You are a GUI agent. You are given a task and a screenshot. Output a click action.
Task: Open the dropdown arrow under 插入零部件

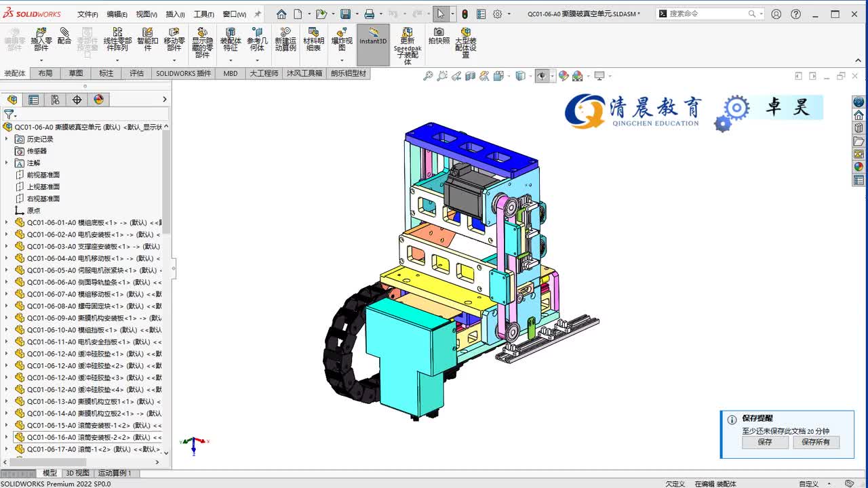point(41,60)
